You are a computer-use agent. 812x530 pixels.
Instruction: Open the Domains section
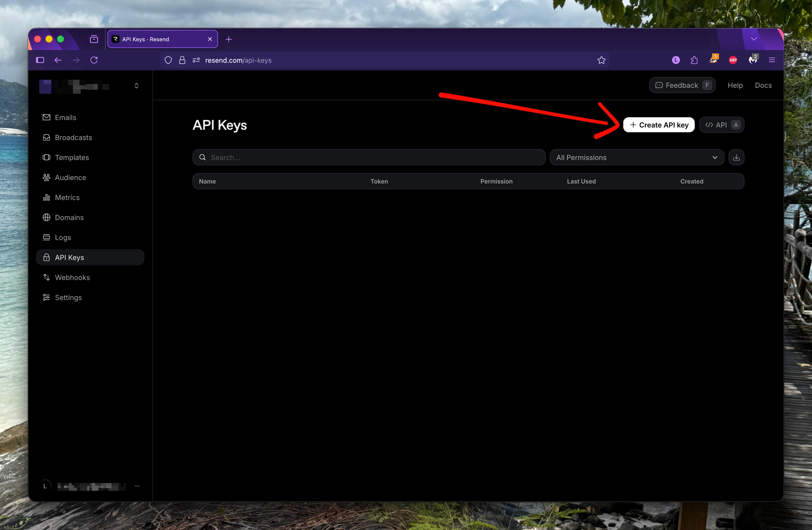[69, 217]
